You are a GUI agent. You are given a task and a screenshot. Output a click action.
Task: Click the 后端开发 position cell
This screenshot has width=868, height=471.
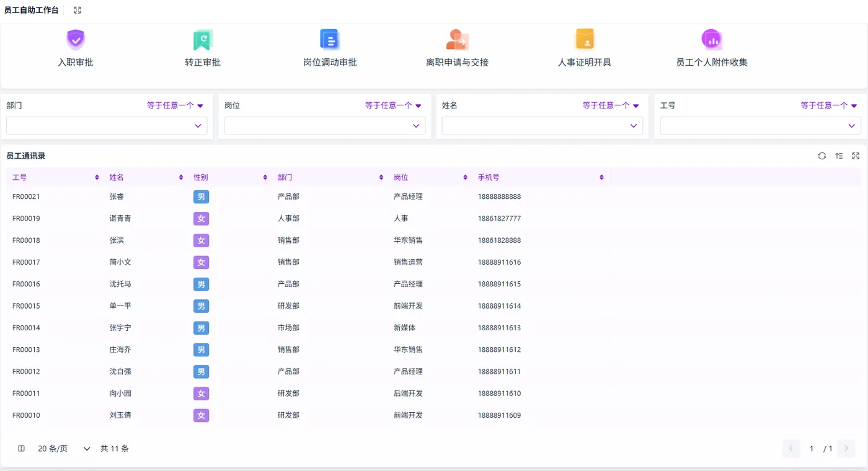click(x=408, y=394)
